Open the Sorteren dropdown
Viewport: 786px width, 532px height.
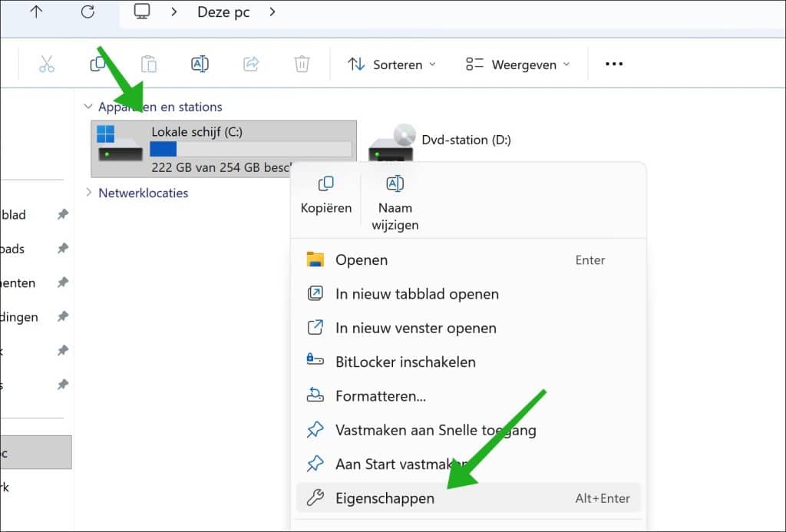point(391,64)
